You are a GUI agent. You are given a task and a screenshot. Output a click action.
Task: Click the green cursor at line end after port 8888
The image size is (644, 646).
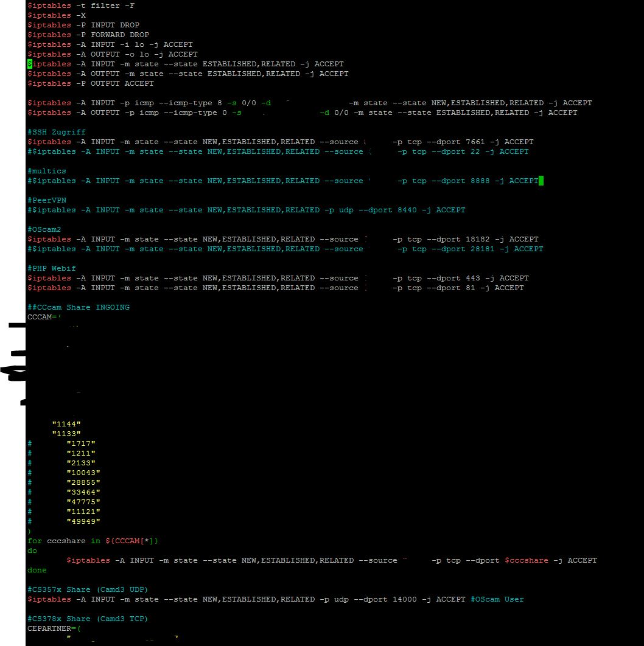(x=541, y=181)
